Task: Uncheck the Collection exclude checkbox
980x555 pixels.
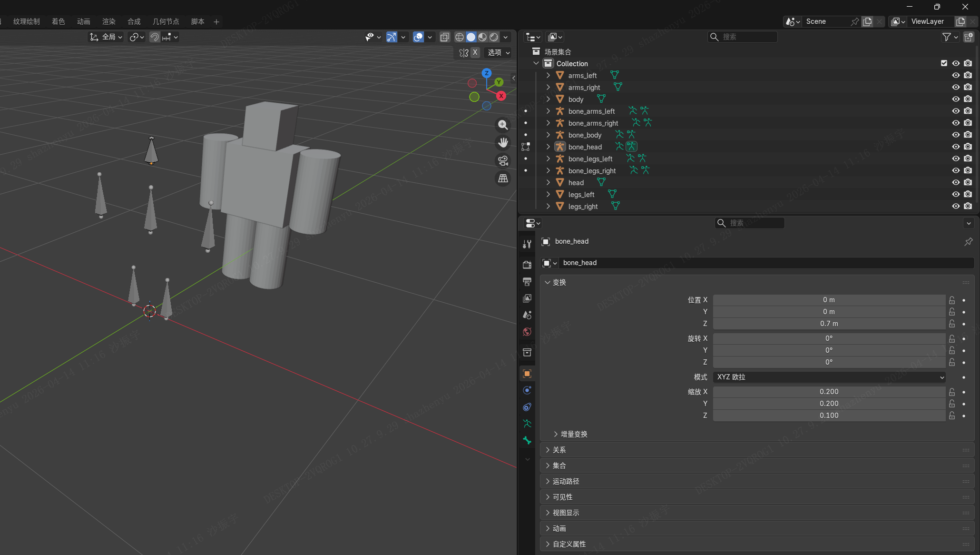Action: pos(944,63)
